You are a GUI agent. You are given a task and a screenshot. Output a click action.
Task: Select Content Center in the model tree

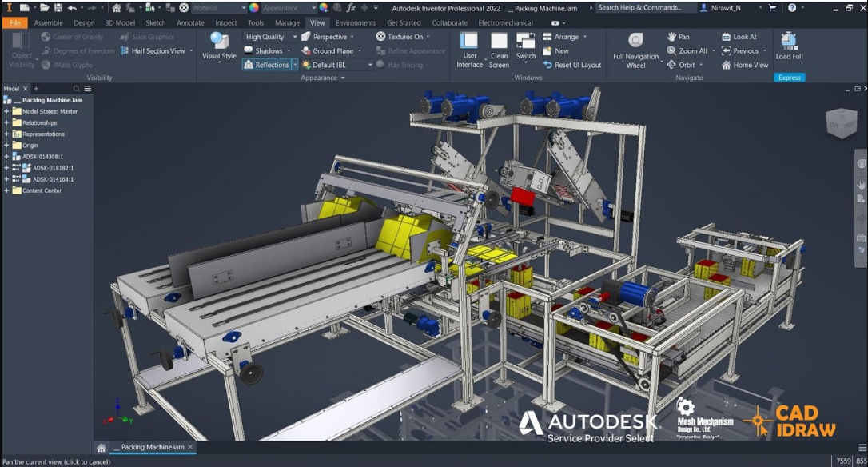point(42,190)
